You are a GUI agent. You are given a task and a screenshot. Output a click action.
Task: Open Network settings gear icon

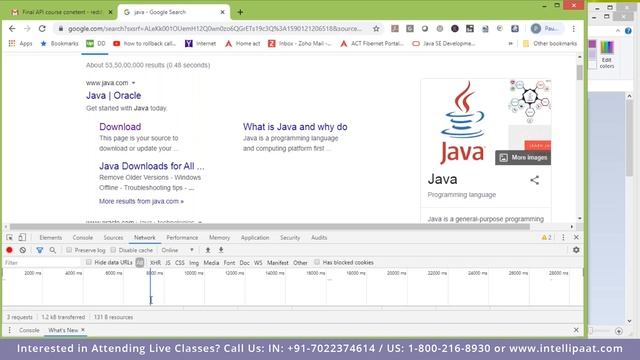[576, 250]
